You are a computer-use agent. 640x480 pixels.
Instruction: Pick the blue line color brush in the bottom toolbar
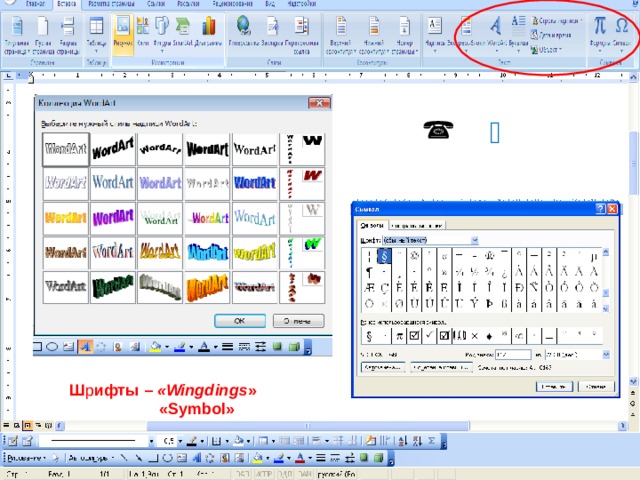[279, 458]
